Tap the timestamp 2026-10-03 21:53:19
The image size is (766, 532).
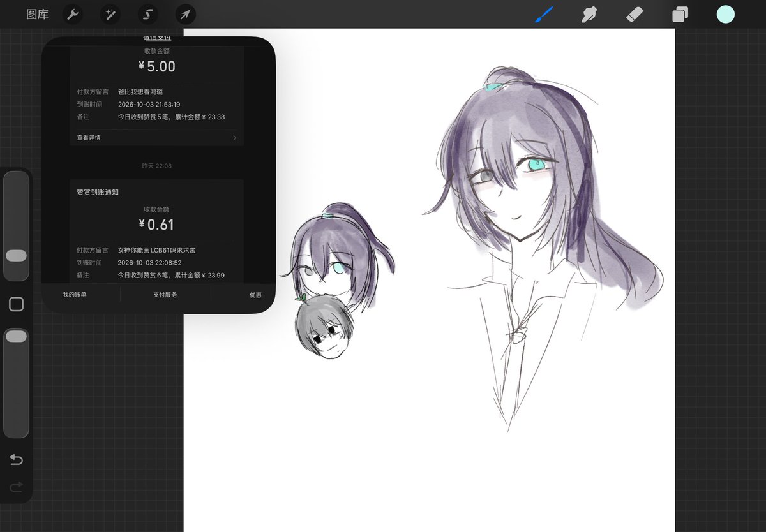click(149, 104)
